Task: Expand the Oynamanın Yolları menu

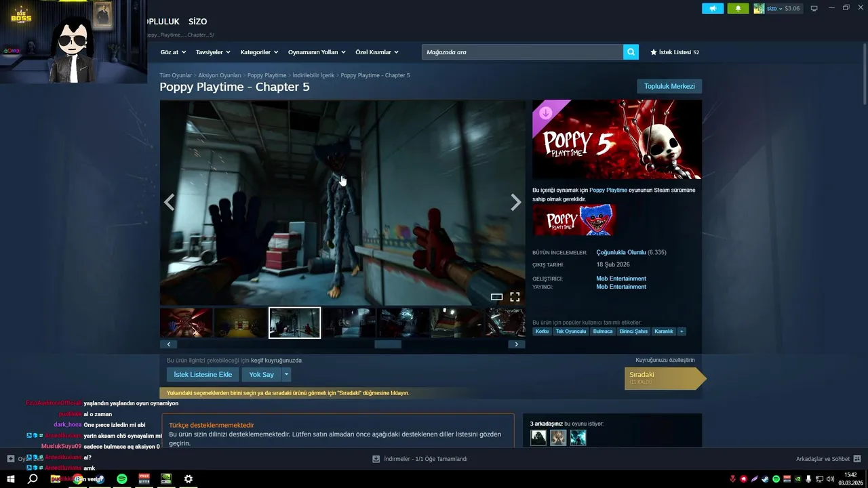Action: [317, 52]
